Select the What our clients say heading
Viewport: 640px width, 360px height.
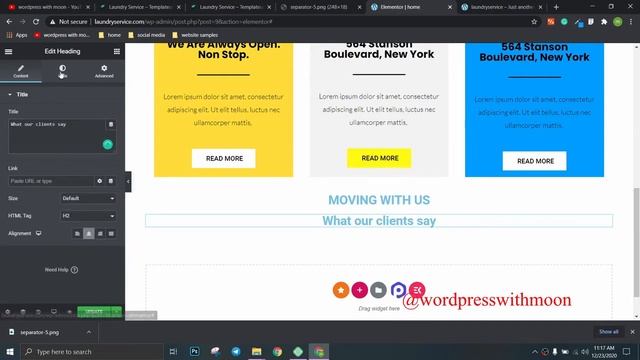379,221
